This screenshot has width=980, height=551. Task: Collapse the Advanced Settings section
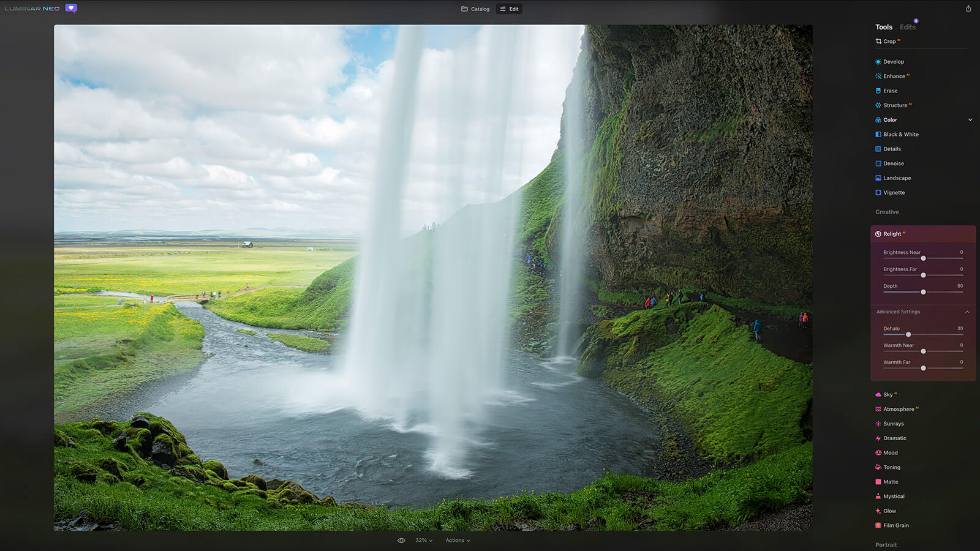point(967,312)
